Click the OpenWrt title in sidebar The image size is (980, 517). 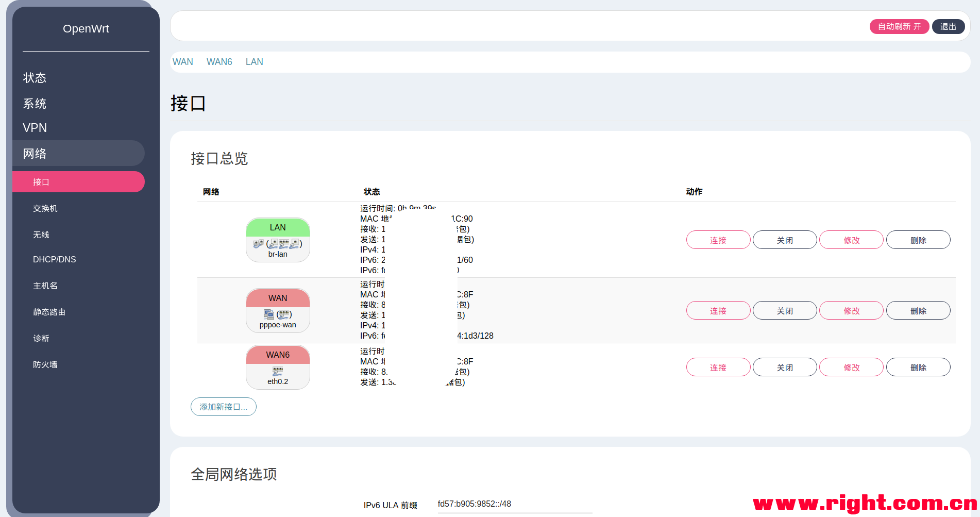pyautogui.click(x=86, y=29)
